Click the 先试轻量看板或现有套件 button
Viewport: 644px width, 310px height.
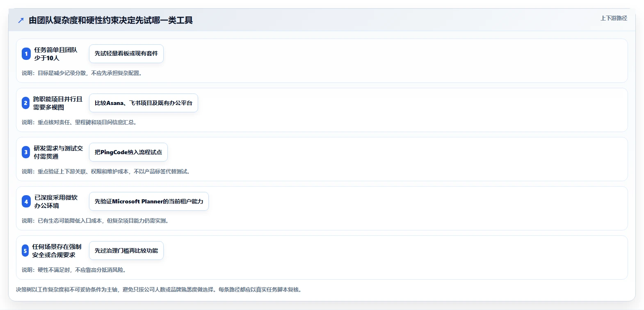click(126, 54)
